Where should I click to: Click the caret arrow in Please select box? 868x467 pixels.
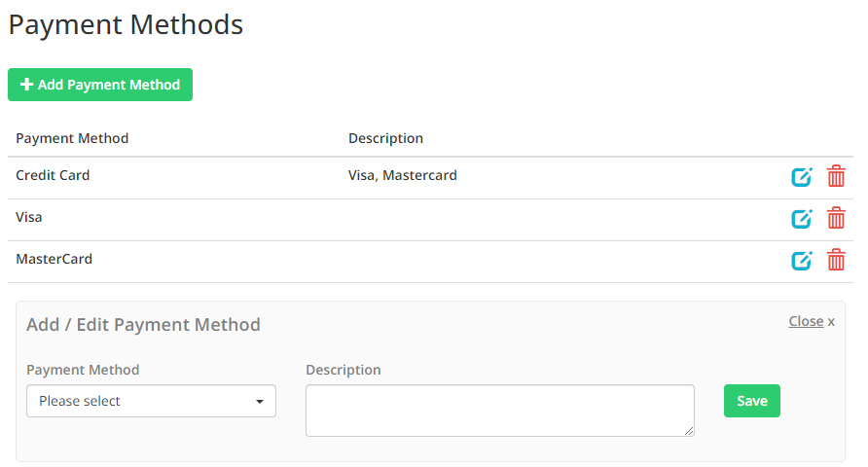260,402
